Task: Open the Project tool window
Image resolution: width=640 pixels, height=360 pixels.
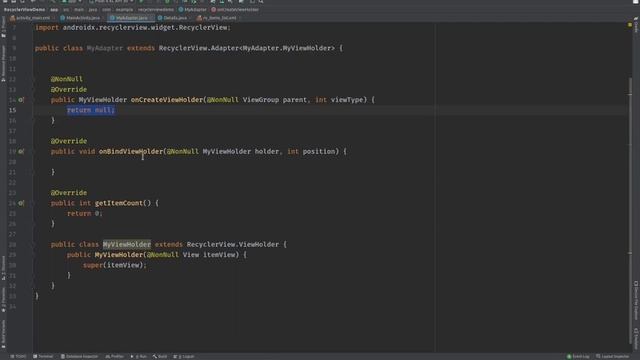Action: 4,27
